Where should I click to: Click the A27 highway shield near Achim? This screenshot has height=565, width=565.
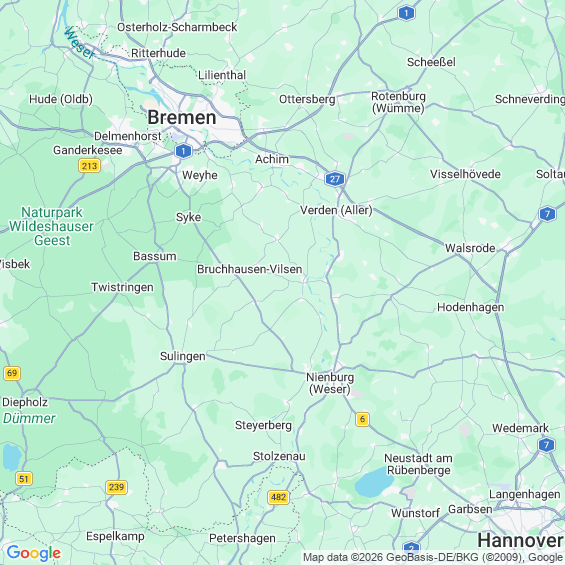point(335,179)
